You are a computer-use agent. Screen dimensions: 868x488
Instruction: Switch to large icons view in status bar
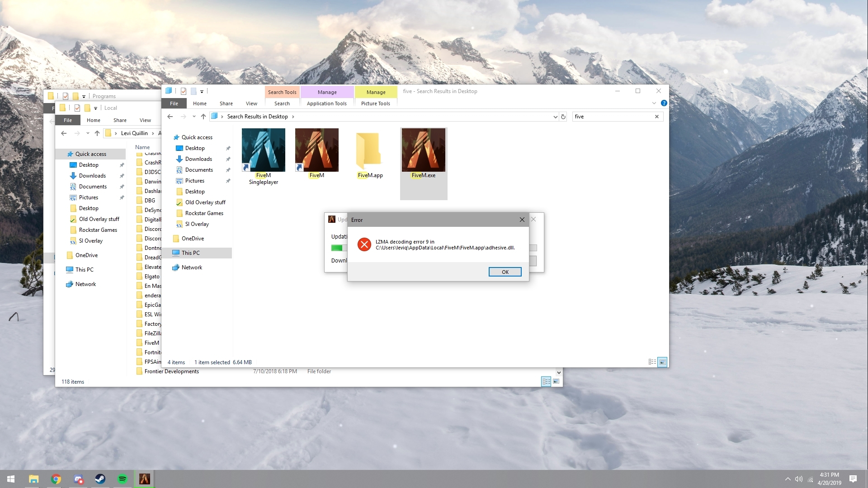662,362
